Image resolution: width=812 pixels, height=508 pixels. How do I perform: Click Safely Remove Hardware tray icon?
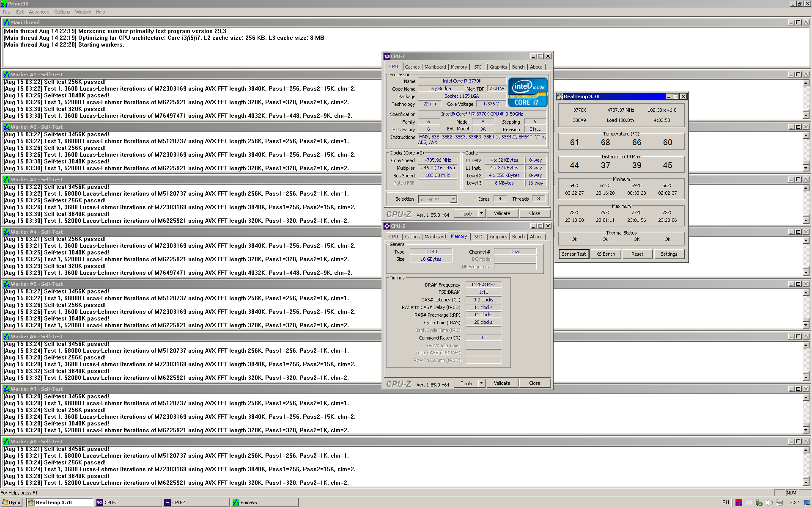coord(759,502)
